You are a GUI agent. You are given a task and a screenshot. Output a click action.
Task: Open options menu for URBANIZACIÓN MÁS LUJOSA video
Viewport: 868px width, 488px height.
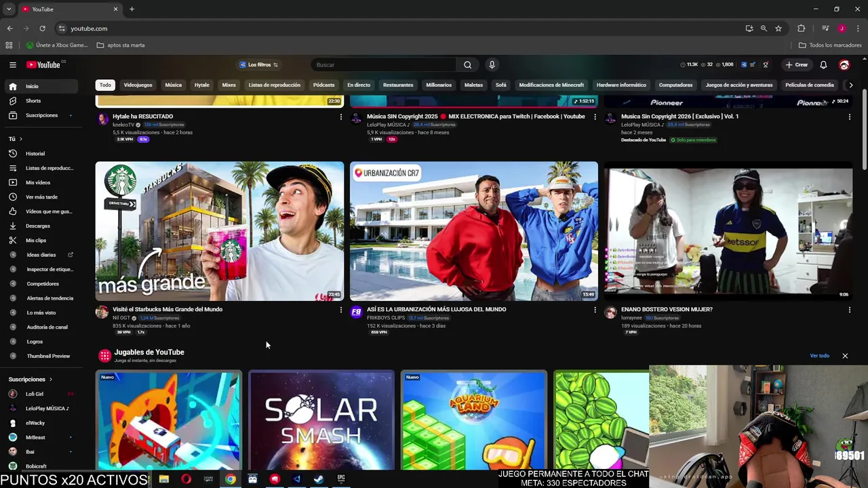[595, 310]
